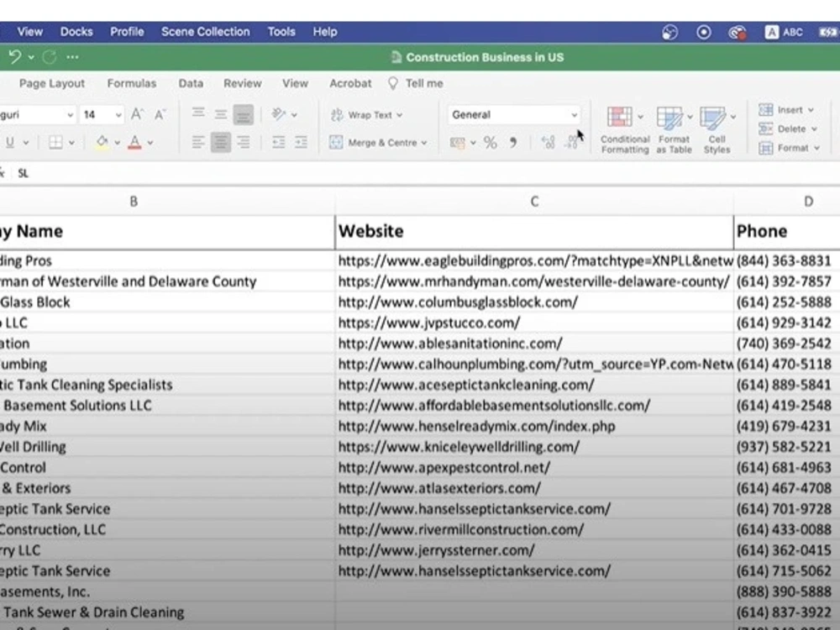The height and width of the screenshot is (630, 840).
Task: Open the ribbon View tab
Action: click(295, 83)
